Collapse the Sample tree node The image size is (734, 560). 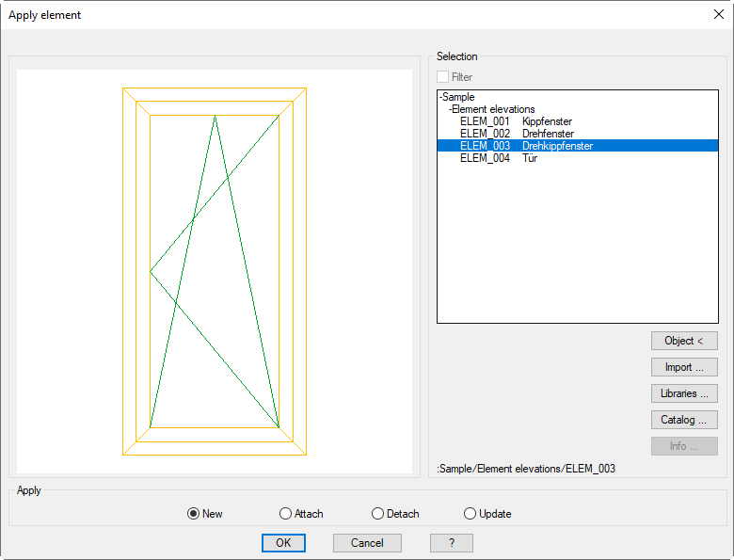pos(440,97)
